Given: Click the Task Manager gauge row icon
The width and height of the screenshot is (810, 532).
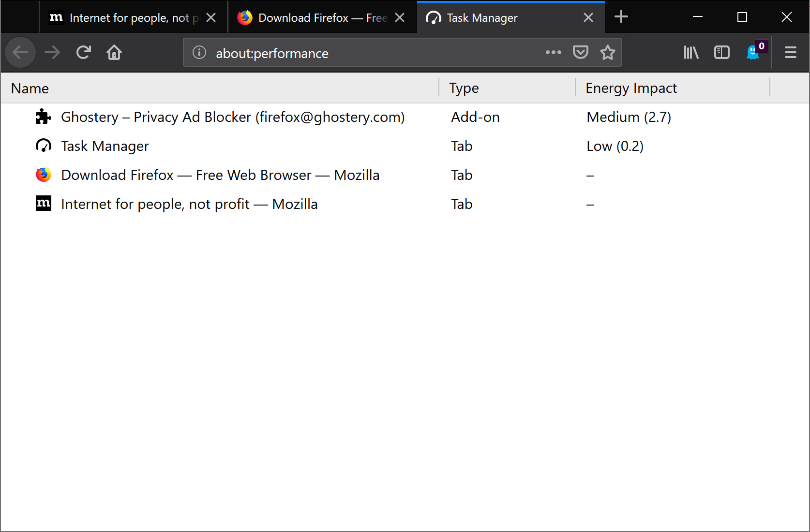Looking at the screenshot, I should click(x=44, y=146).
